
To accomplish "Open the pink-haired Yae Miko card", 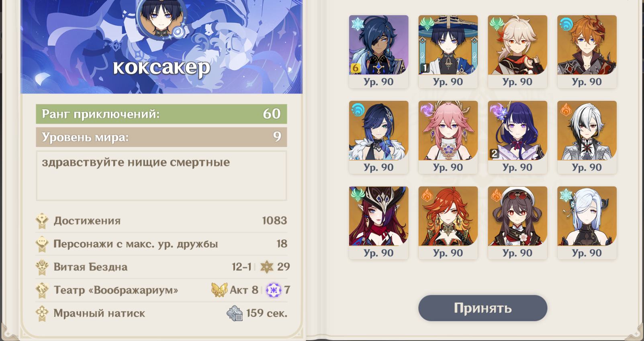I will [x=448, y=137].
